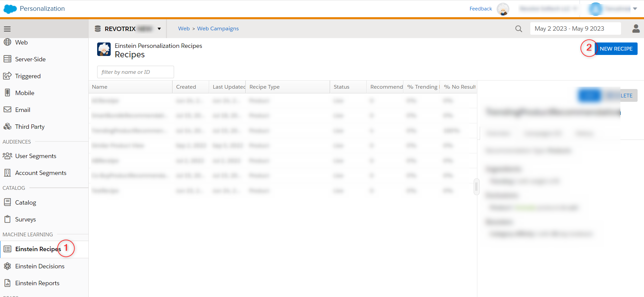Open Server-Side in the sidebar
The image size is (644, 297).
tap(30, 59)
